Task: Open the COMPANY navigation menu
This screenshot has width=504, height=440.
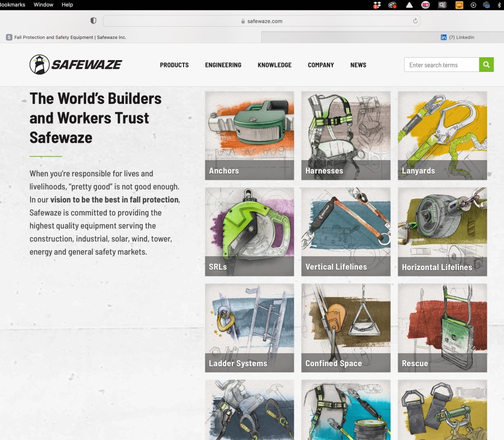Action: coord(321,65)
